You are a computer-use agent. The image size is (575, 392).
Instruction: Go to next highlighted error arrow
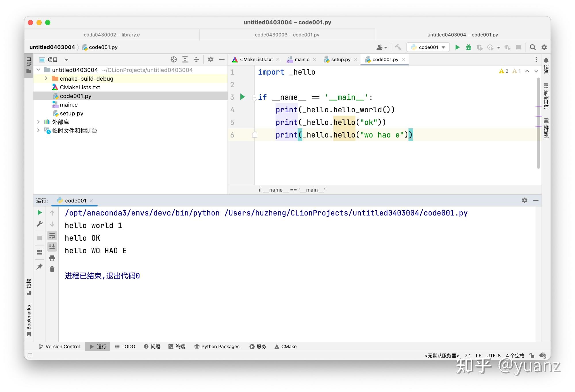[536, 71]
